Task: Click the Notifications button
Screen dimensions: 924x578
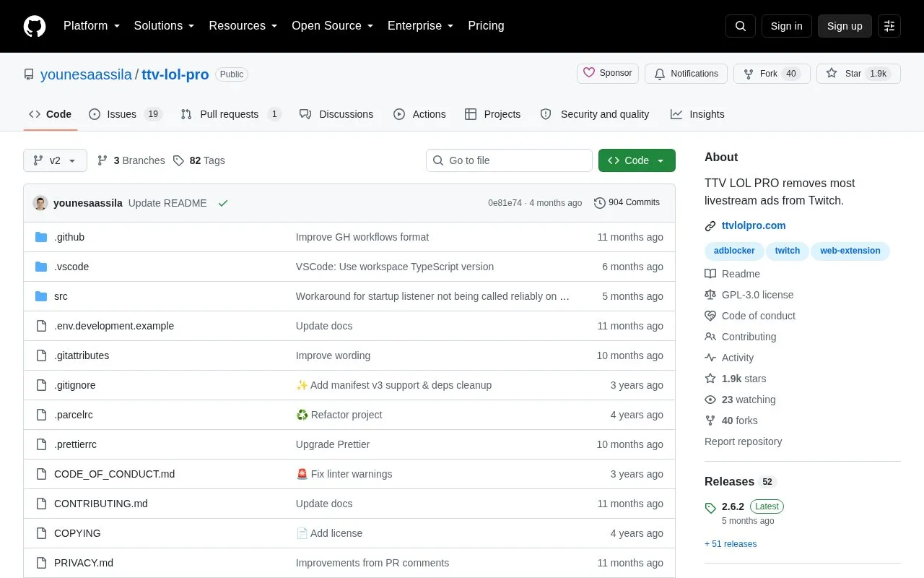Action: click(x=686, y=74)
